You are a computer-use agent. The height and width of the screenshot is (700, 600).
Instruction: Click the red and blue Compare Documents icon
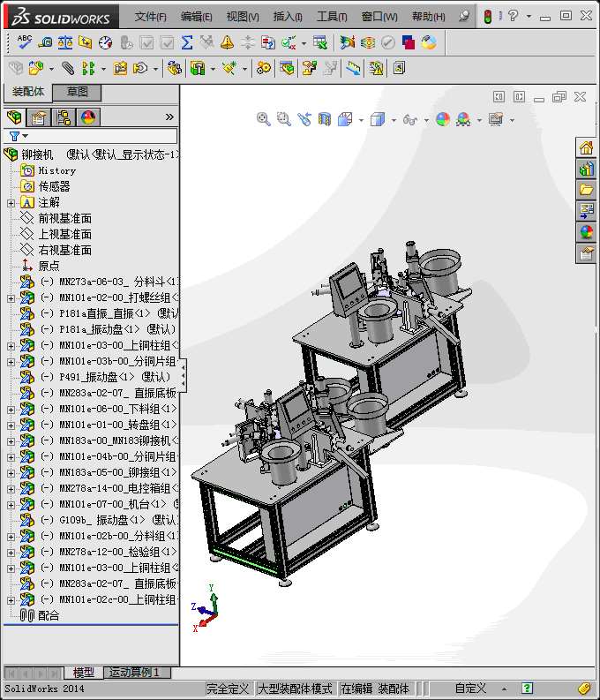409,42
